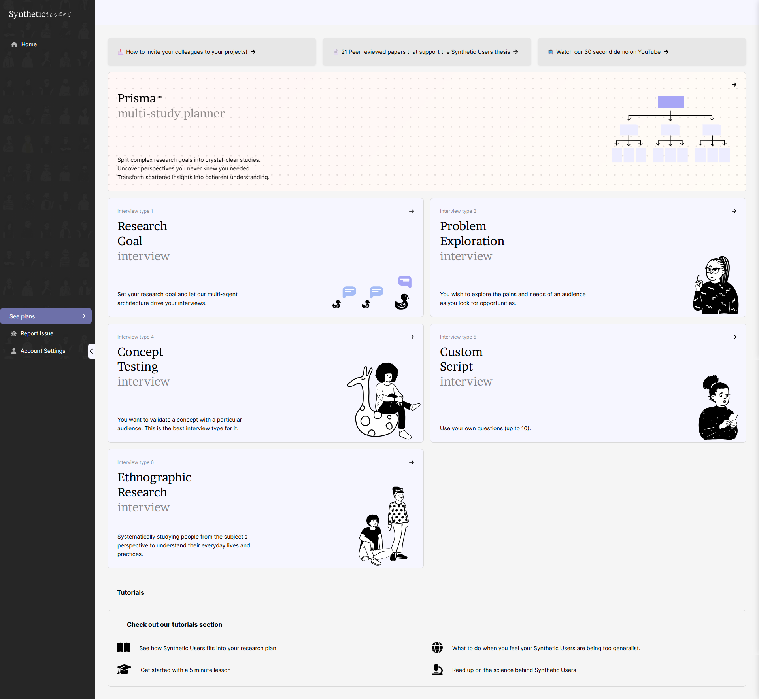Image resolution: width=759 pixels, height=700 pixels.
Task: Open the See plans button
Action: tap(46, 316)
